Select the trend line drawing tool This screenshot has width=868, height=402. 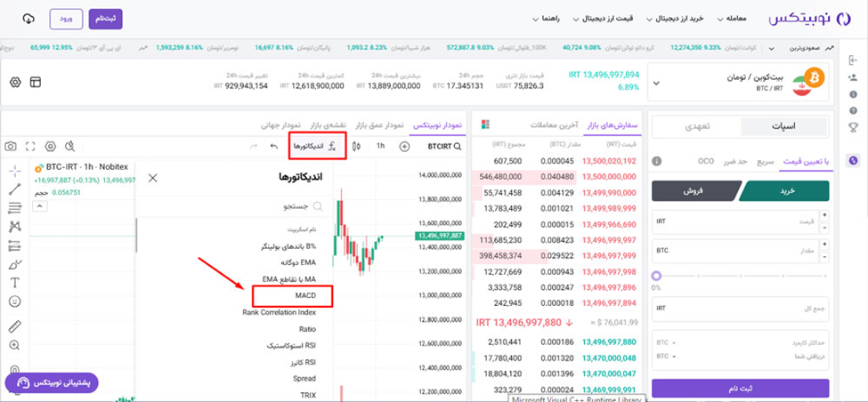pos(15,189)
